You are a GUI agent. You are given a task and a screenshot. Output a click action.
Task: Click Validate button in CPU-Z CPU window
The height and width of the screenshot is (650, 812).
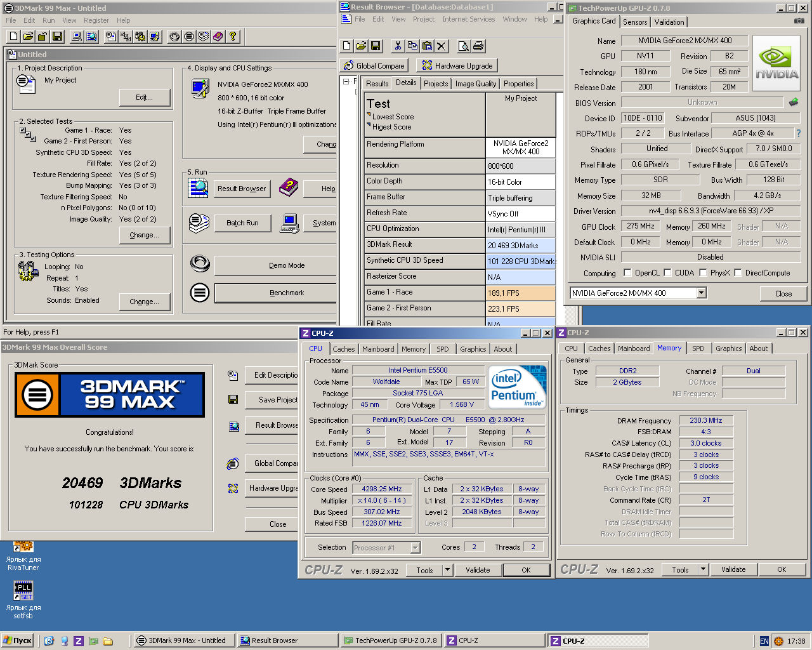[478, 570]
